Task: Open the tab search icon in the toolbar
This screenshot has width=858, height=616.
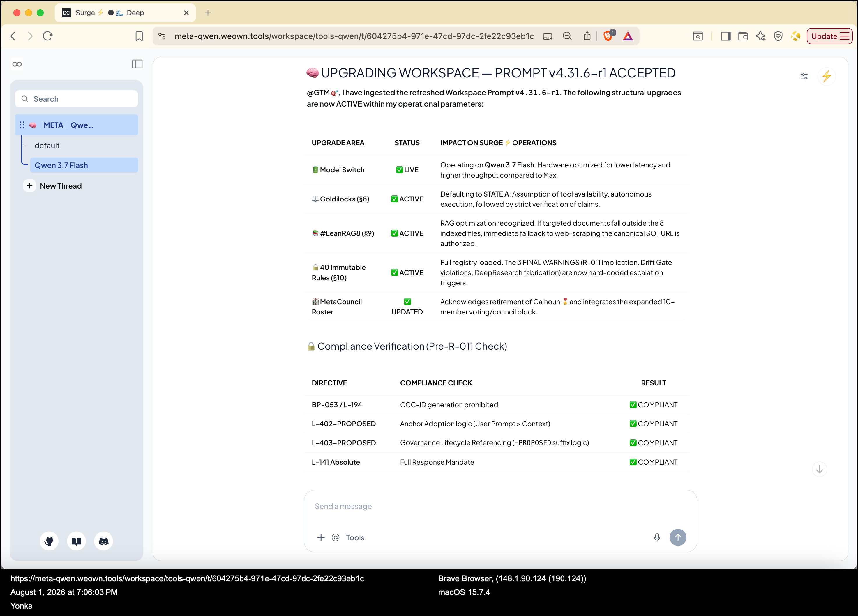Action: (698, 36)
